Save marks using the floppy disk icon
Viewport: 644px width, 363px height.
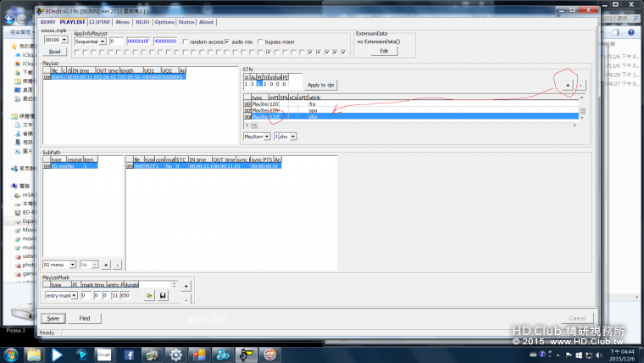[163, 296]
